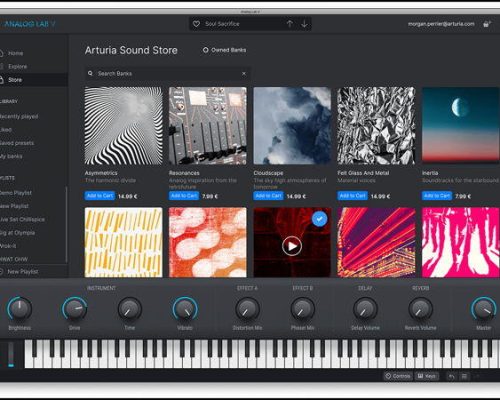Open the Inertia moon artwork
This screenshot has width=500, height=400.
(461, 126)
